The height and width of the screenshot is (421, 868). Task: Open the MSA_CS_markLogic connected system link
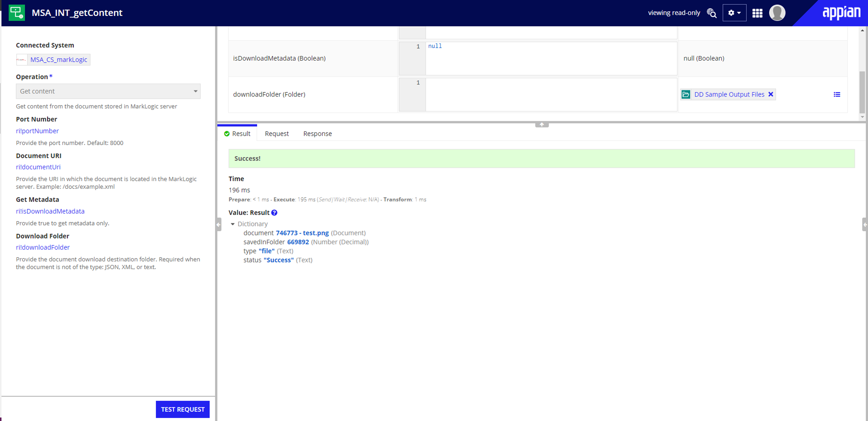(59, 60)
